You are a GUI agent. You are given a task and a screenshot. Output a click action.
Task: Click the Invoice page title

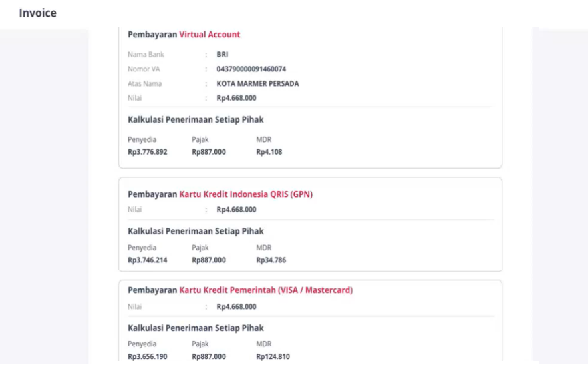tap(37, 13)
